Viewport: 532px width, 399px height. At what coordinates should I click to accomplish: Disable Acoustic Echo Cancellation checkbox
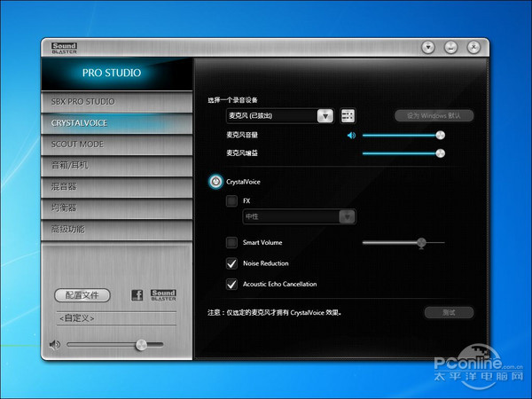point(231,285)
